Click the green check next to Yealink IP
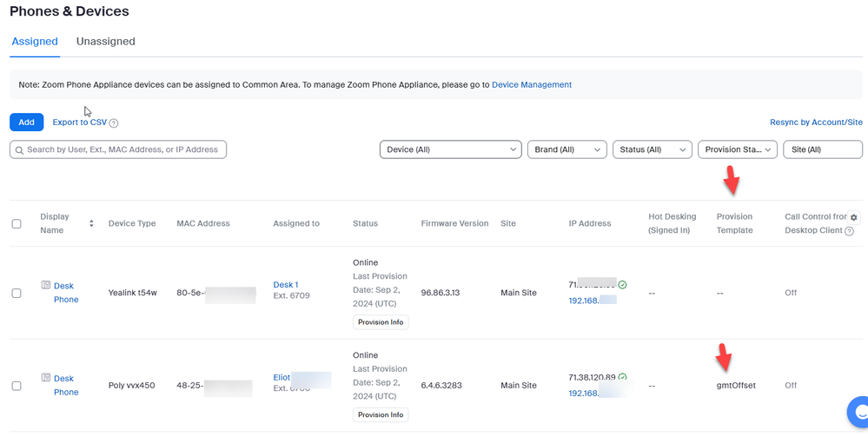868x437 pixels. [623, 285]
